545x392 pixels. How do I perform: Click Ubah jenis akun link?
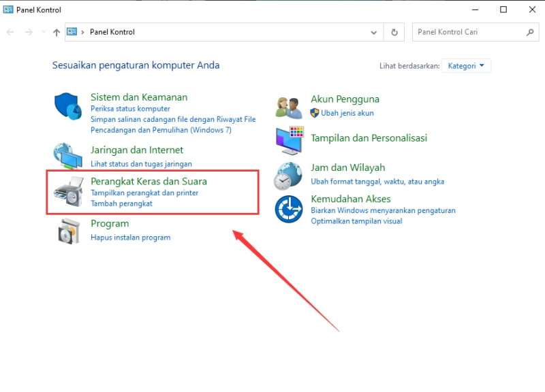point(347,113)
